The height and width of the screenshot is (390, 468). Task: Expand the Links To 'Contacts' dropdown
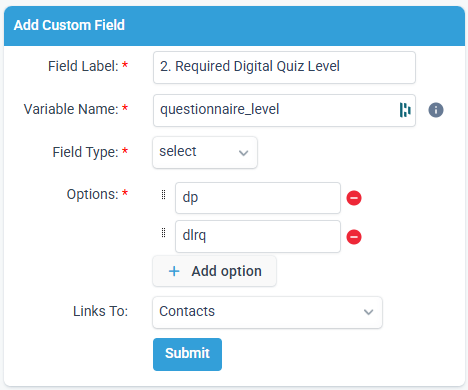267,312
